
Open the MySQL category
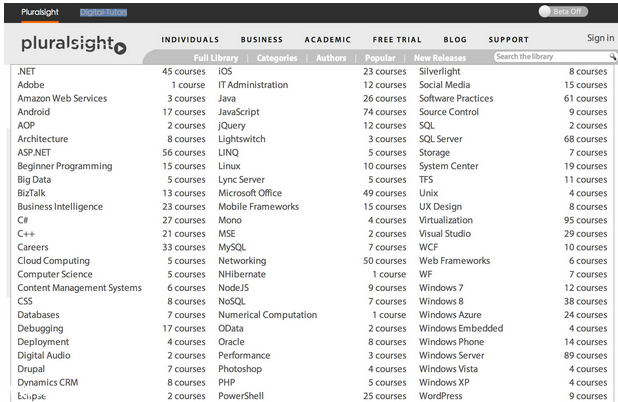[x=232, y=247]
